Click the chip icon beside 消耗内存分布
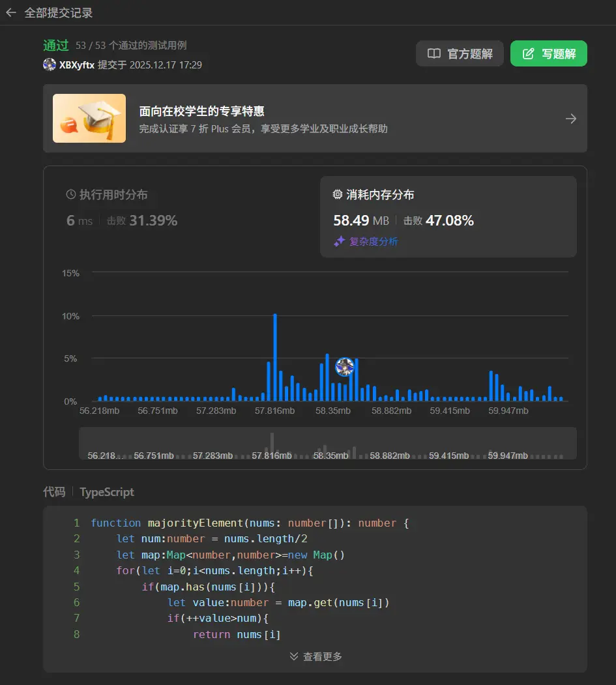The width and height of the screenshot is (616, 685). point(338,195)
